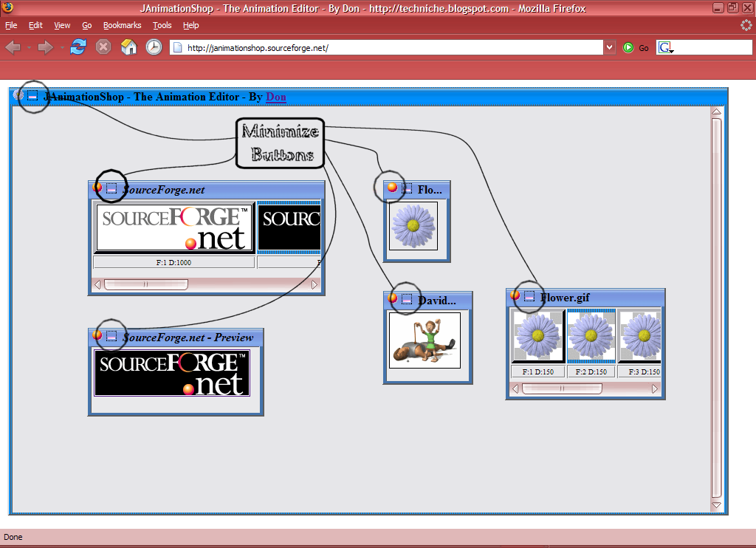Click the F:1 D:150 frame label
756x548 pixels.
537,372
